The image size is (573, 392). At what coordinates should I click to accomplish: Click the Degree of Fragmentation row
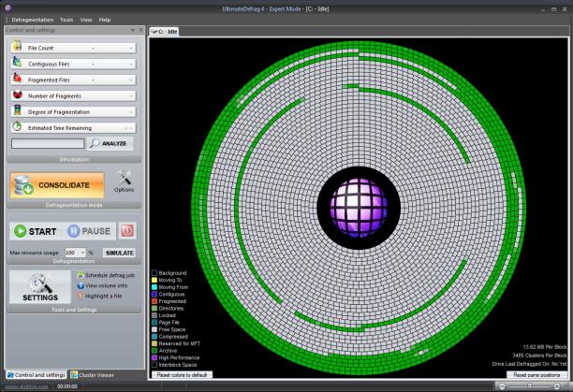pyautogui.click(x=73, y=111)
